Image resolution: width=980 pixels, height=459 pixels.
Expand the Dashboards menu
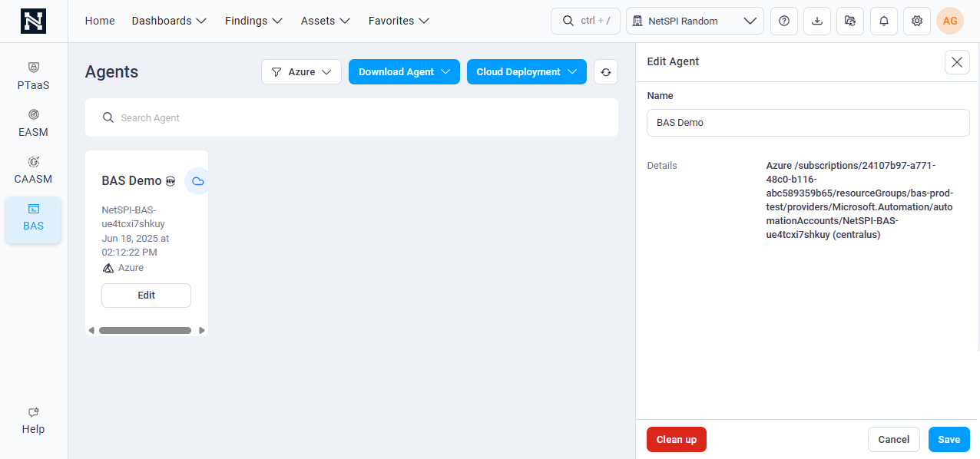170,21
